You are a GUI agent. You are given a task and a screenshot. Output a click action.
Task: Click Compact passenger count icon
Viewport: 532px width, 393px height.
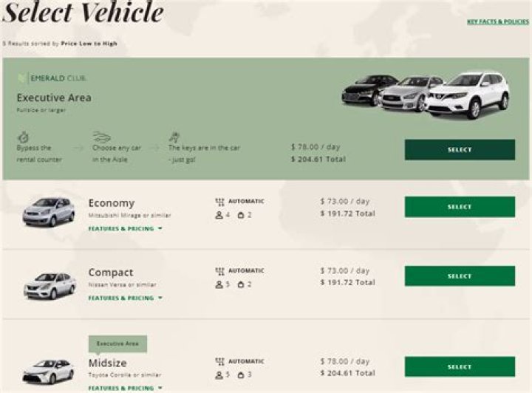tap(219, 284)
